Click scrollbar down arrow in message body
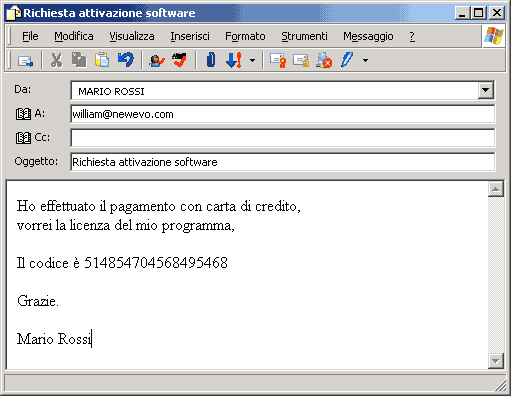511x396 pixels. coord(496,361)
